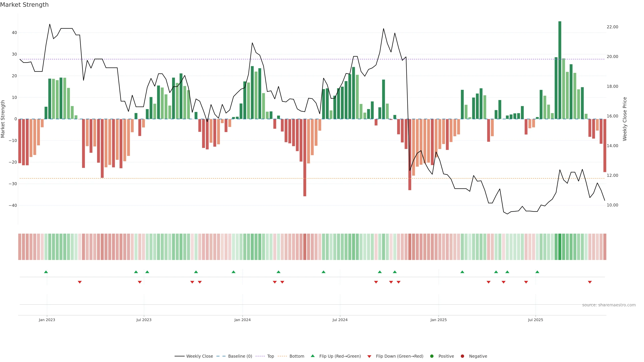Click the green flip-up marker just after Jul 2025

point(537,272)
